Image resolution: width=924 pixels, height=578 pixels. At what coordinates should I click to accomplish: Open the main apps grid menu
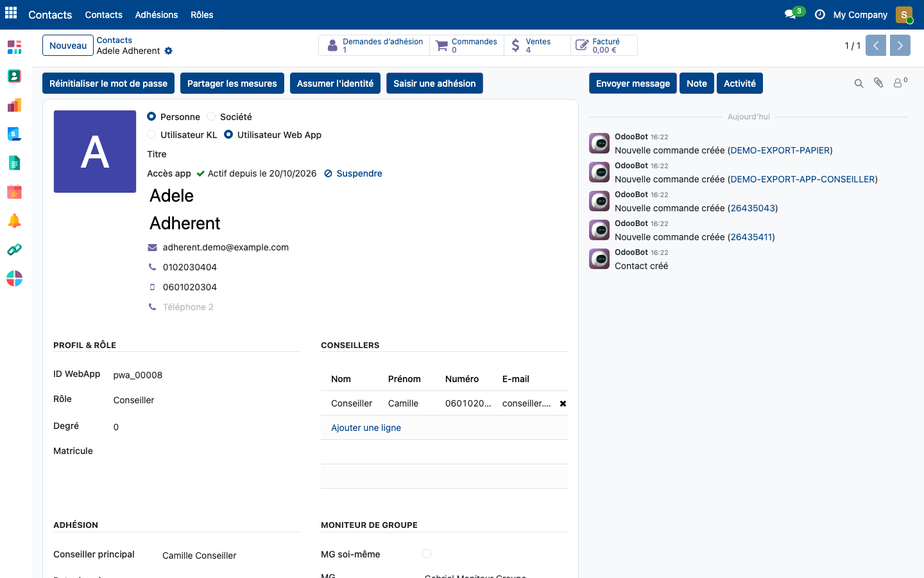coord(11,13)
